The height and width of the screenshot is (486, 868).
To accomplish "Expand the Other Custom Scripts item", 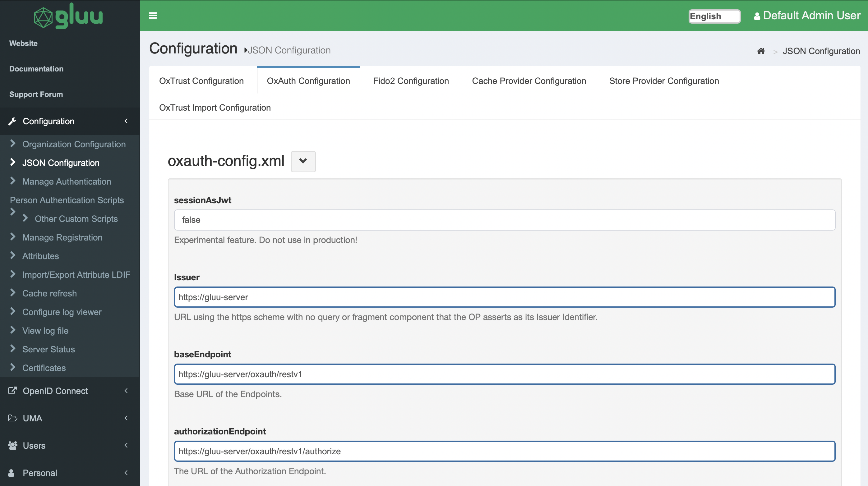I will [x=76, y=218].
